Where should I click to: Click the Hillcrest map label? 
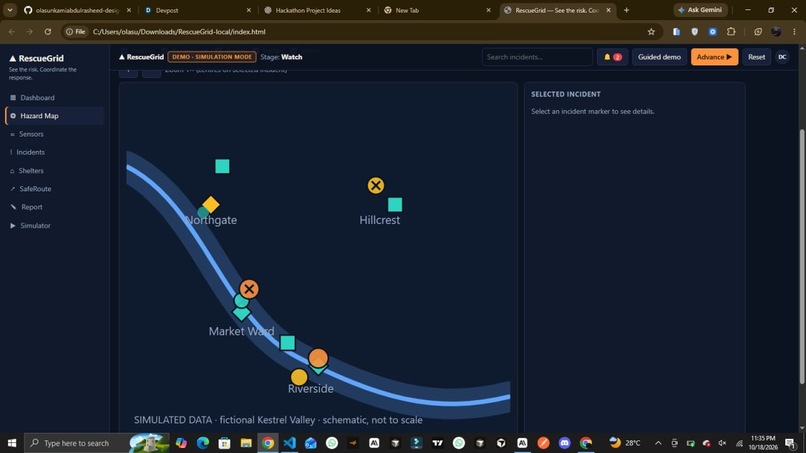point(379,220)
